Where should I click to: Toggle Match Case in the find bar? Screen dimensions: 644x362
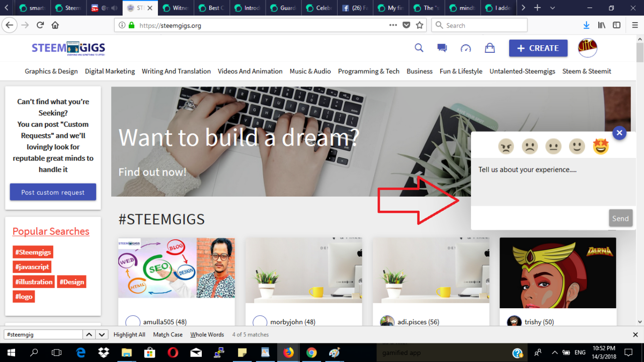click(x=168, y=334)
